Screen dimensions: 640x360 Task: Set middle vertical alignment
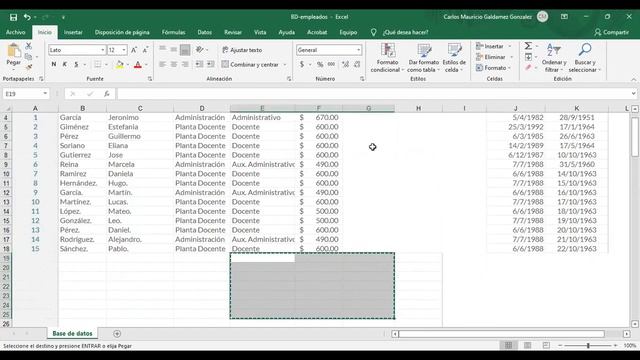pos(174,50)
